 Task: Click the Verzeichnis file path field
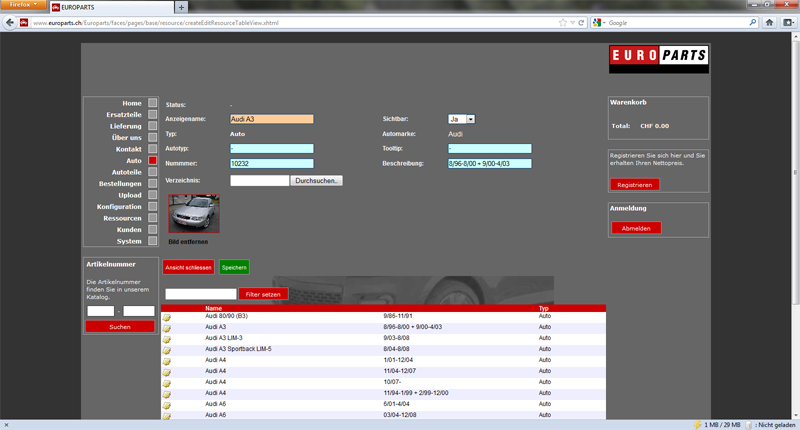(x=259, y=181)
